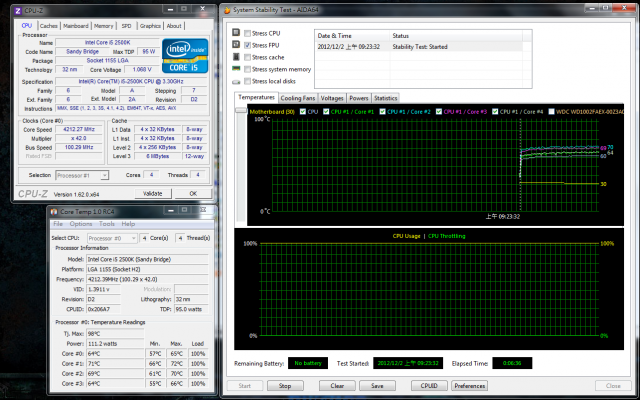The image size is (640, 400).
Task: Click the Date & Time column header
Action: (x=352, y=36)
